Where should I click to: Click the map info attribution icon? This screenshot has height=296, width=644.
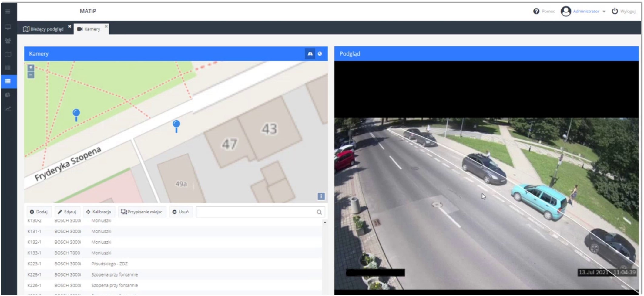[321, 196]
